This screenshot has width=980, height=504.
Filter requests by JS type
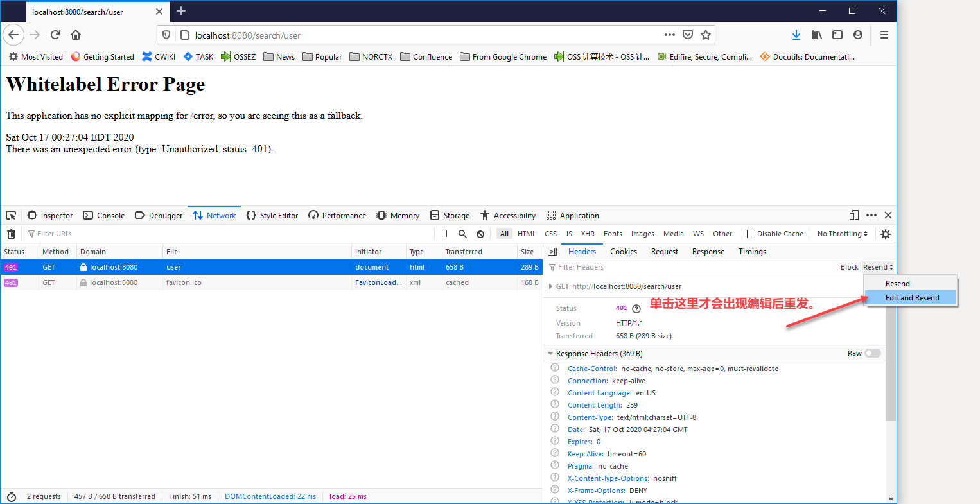pos(569,234)
